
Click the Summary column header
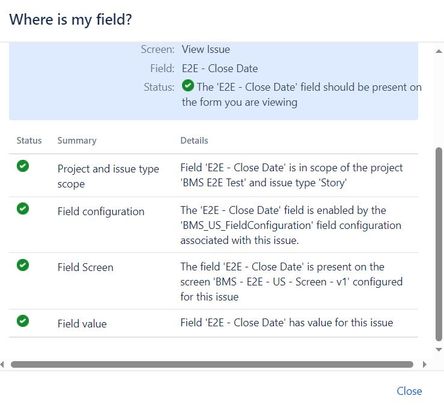pyautogui.click(x=77, y=140)
